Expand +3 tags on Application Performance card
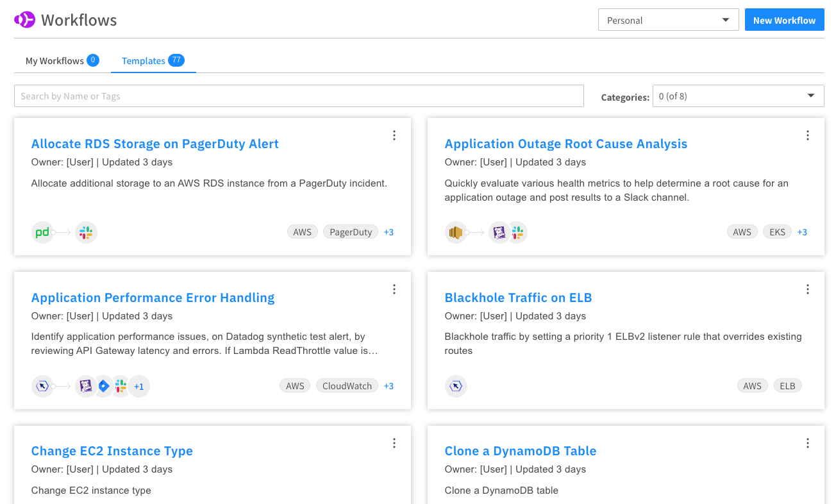Viewport: 836px width, 504px height. click(x=389, y=386)
